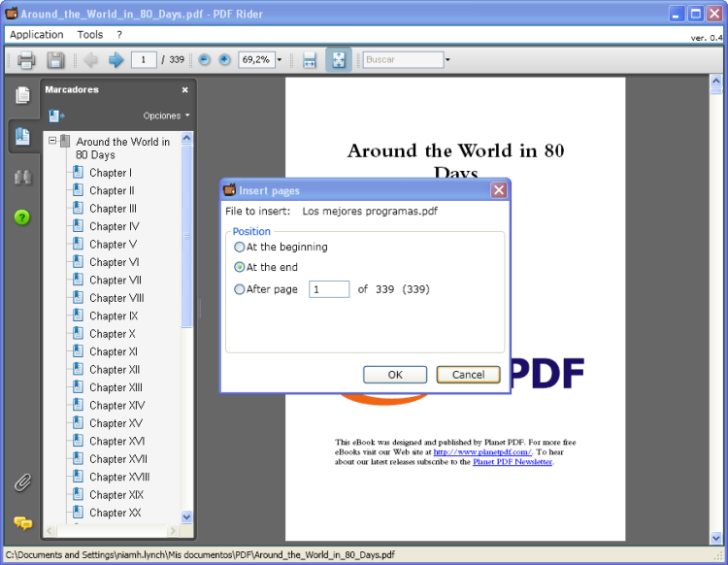Image resolution: width=728 pixels, height=565 pixels.
Task: Open the search binoculars sidebar icon
Action: coord(22,178)
